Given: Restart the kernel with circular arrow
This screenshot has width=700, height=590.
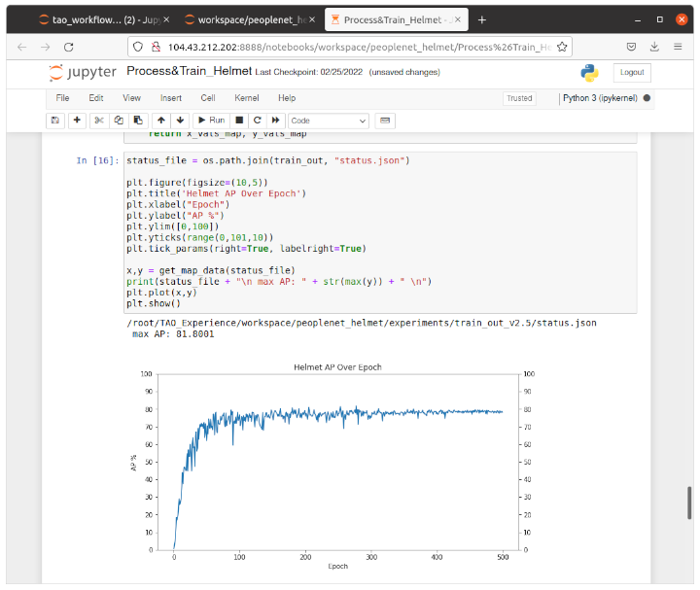Looking at the screenshot, I should pyautogui.click(x=256, y=121).
